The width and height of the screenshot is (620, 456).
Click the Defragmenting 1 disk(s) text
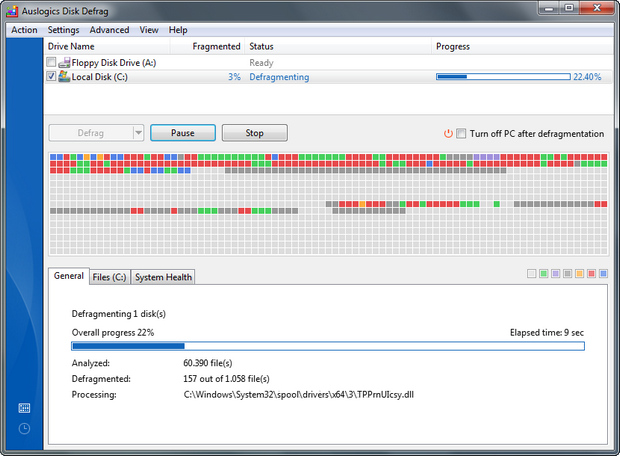(x=119, y=314)
